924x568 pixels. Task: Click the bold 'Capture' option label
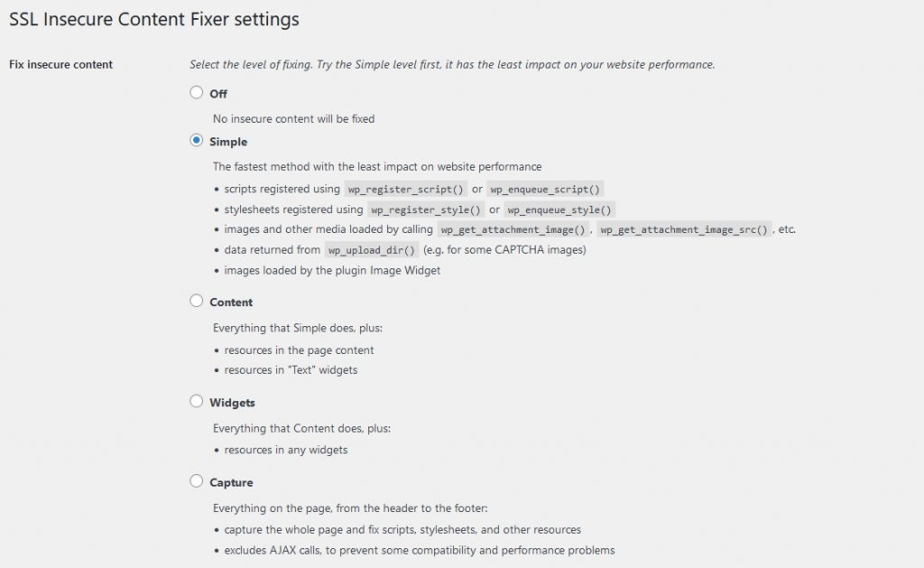click(231, 482)
